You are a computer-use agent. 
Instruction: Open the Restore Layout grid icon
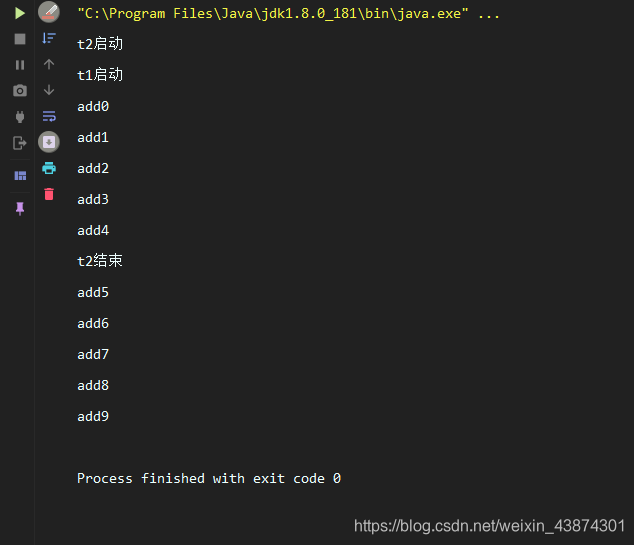click(x=20, y=175)
